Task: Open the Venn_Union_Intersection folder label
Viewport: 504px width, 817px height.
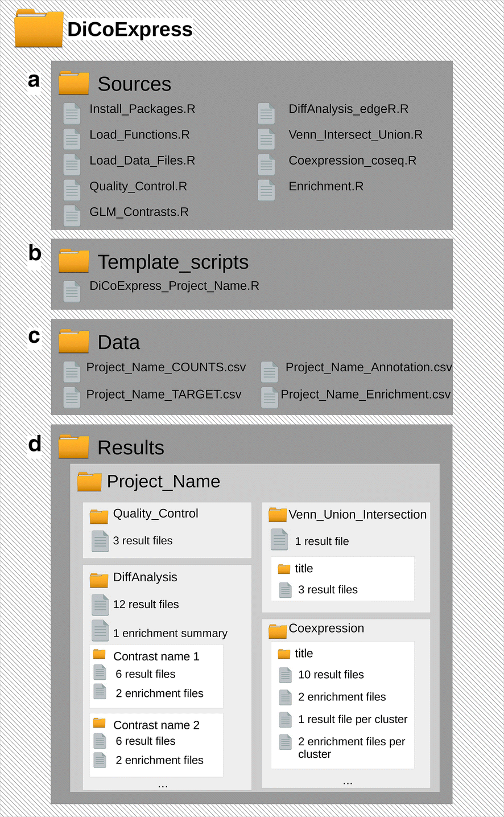Action: [x=357, y=514]
